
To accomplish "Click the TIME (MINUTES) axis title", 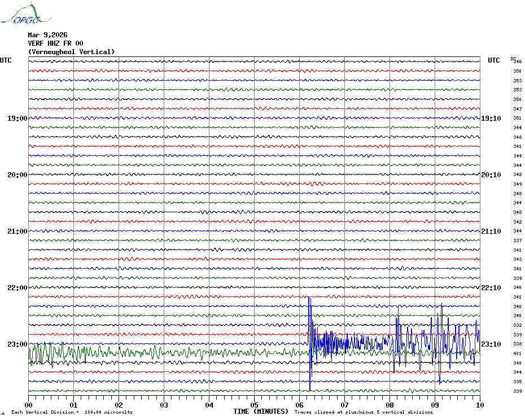I will coord(260,412).
